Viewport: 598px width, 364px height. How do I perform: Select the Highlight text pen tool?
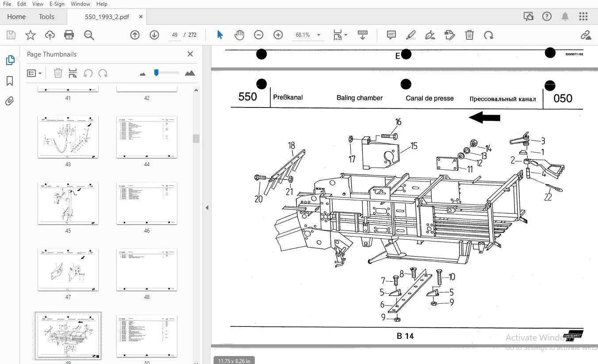pyautogui.click(x=411, y=35)
